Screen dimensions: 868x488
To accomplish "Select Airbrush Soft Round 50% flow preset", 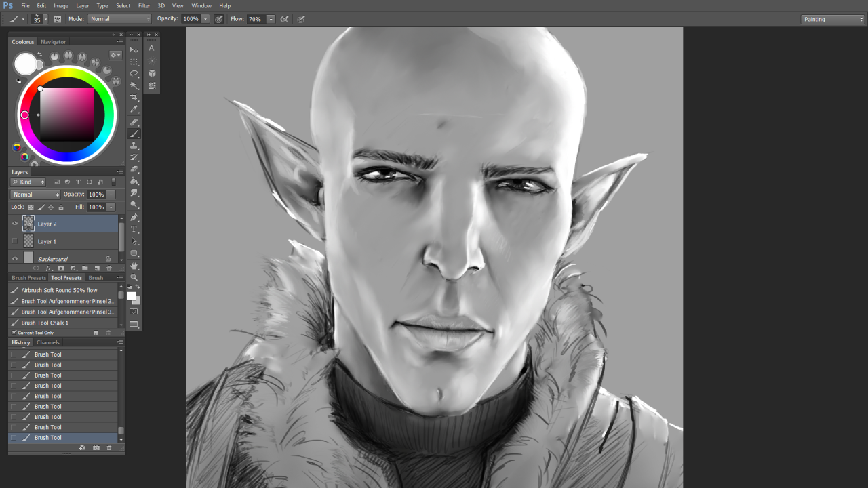I will pyautogui.click(x=64, y=290).
